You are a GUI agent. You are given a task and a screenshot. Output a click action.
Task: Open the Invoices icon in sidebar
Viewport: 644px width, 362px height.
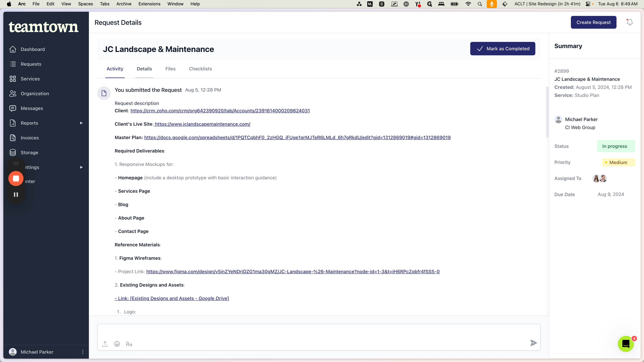pos(13,138)
